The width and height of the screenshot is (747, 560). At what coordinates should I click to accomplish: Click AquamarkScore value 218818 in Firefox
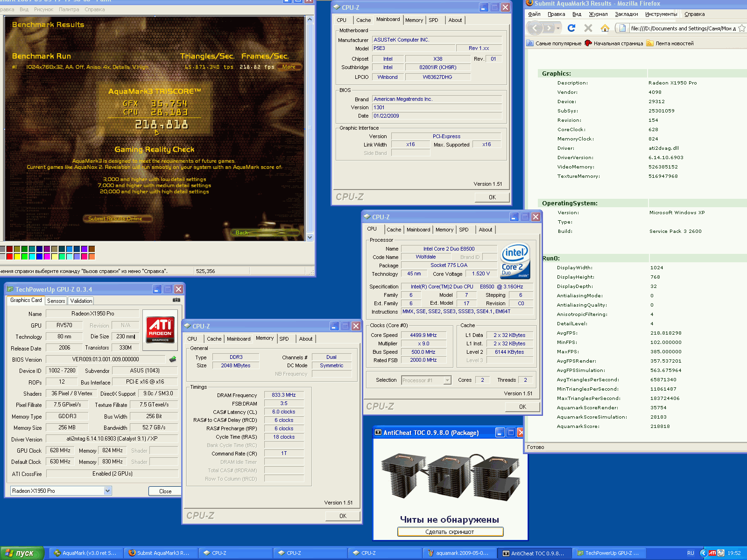[x=660, y=426]
